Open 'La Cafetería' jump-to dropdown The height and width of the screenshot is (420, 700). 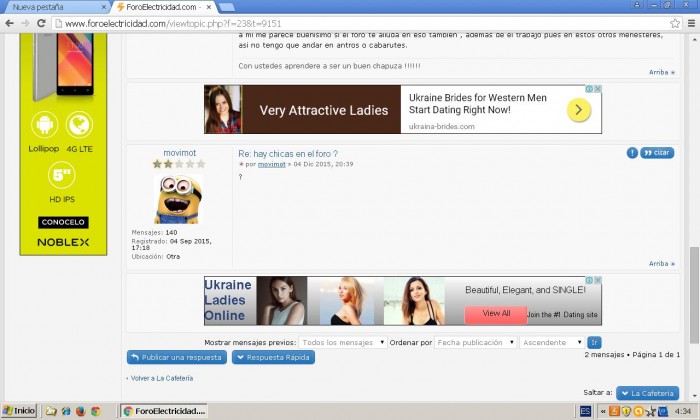[x=648, y=393]
